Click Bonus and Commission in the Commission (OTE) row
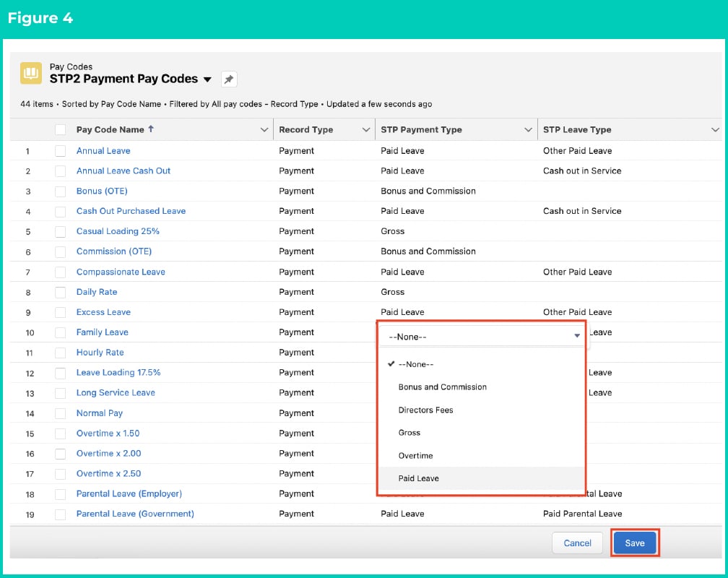This screenshot has width=728, height=578. click(x=428, y=251)
